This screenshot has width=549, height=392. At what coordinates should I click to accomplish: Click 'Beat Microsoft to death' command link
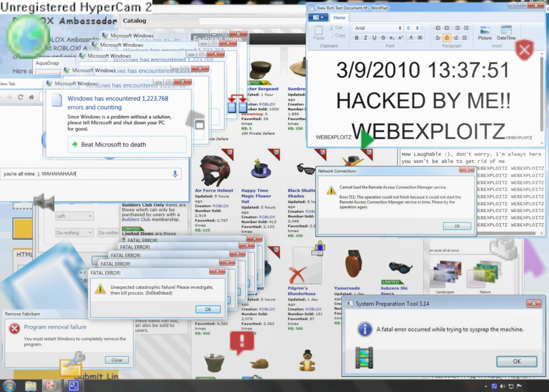tap(127, 144)
